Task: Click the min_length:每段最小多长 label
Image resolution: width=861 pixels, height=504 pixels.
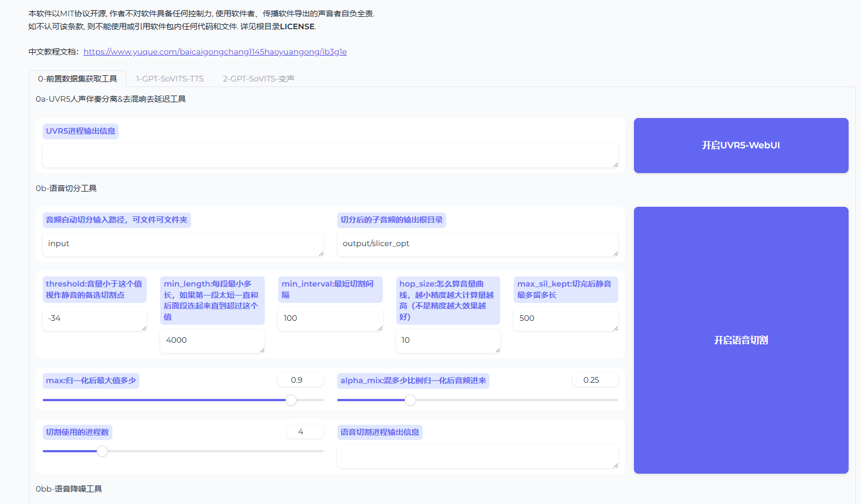Action: pyautogui.click(x=212, y=301)
